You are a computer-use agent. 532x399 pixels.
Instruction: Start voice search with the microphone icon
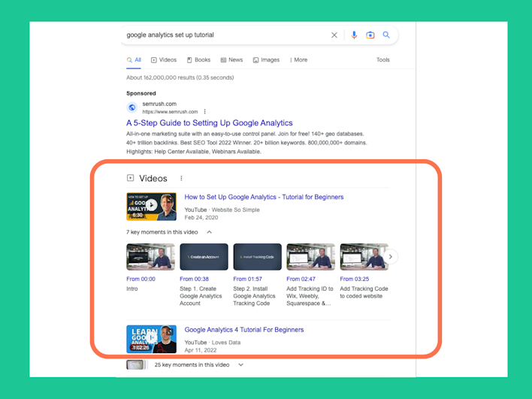tap(354, 35)
